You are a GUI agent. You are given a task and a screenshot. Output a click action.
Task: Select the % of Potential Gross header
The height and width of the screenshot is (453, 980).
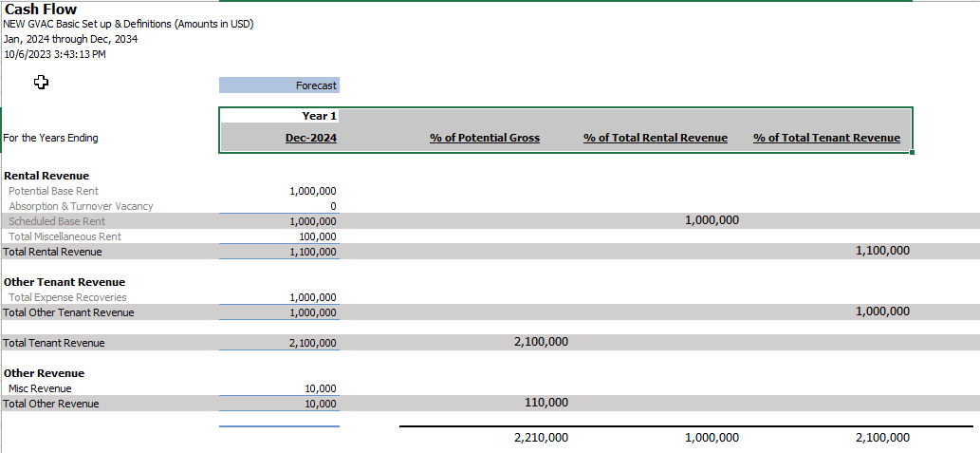coord(484,138)
